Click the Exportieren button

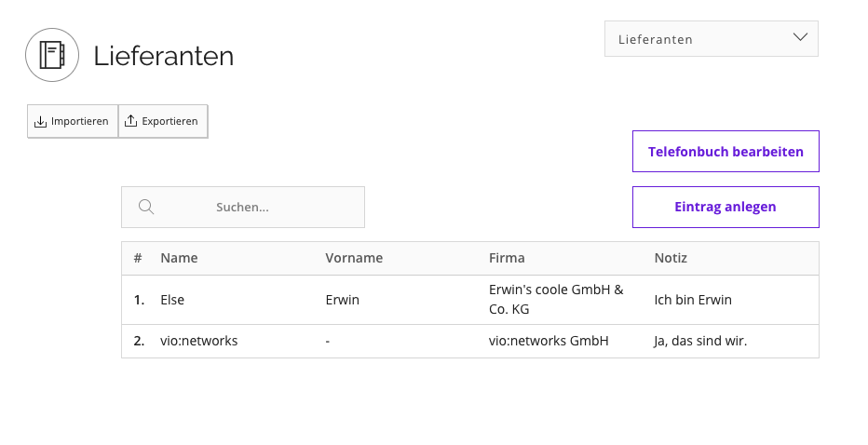pyautogui.click(x=163, y=121)
